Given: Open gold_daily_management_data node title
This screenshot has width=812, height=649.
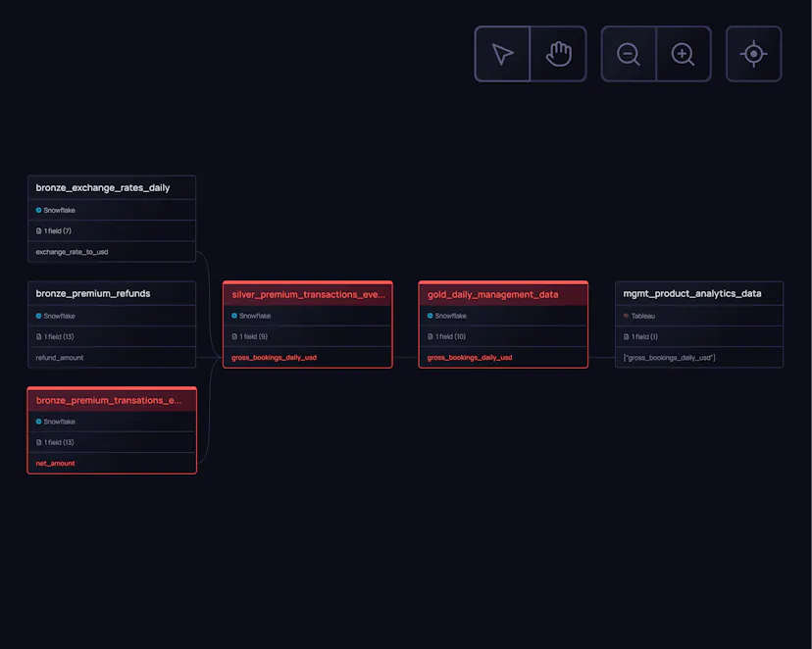Looking at the screenshot, I should point(492,294).
